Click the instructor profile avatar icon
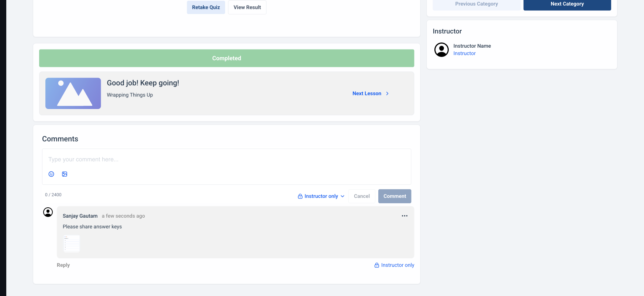This screenshot has width=644, height=296. click(x=441, y=50)
